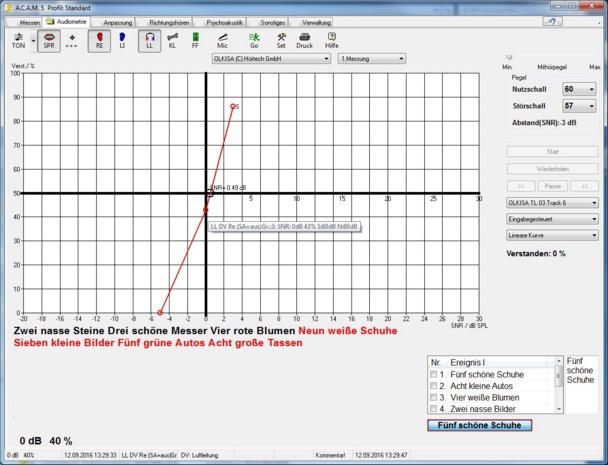Click the Mithörpegel slider handle

[x=509, y=58]
